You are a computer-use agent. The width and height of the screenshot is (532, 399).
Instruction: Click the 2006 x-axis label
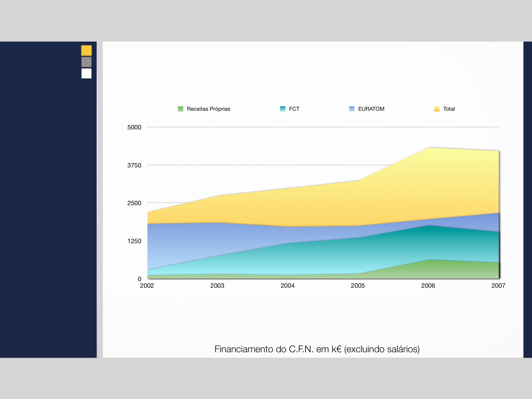click(x=428, y=286)
